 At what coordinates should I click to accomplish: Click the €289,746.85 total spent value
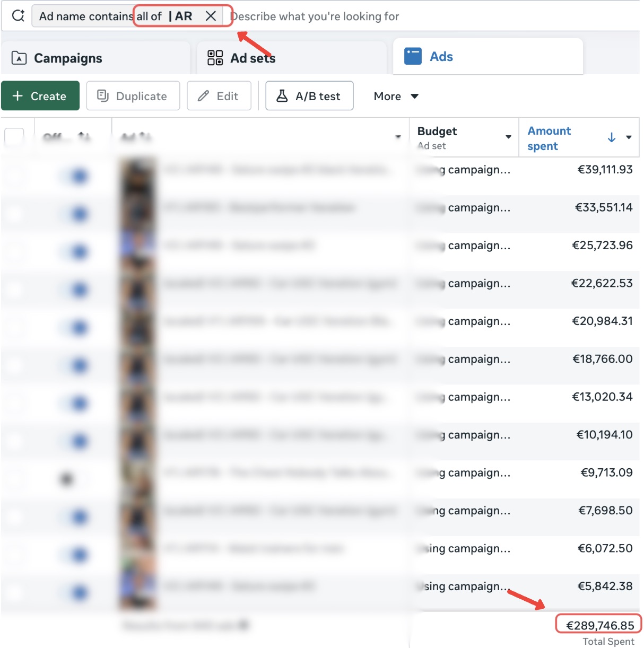click(600, 626)
